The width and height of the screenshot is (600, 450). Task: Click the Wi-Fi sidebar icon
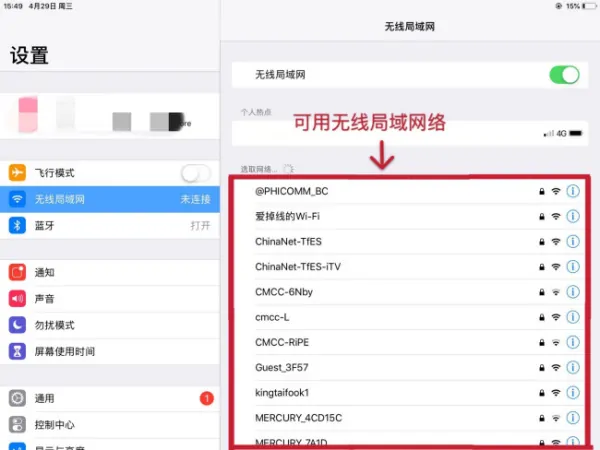coord(17,199)
